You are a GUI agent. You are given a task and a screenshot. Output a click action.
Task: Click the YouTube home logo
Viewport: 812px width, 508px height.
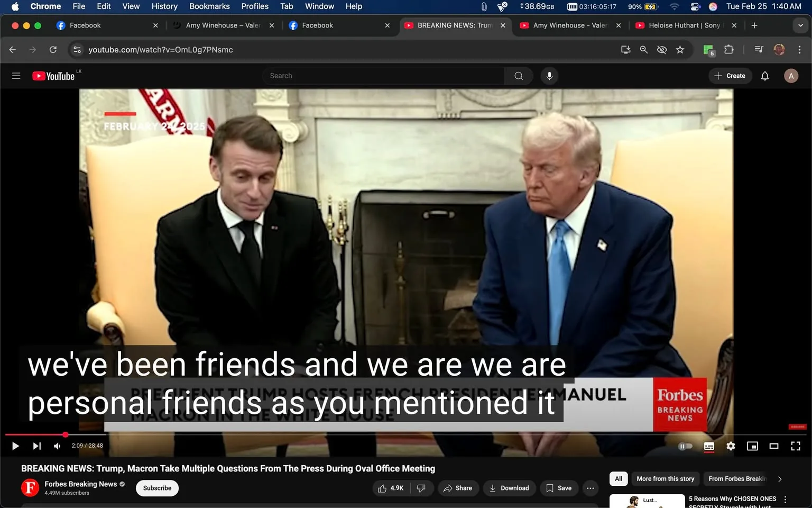tap(53, 76)
